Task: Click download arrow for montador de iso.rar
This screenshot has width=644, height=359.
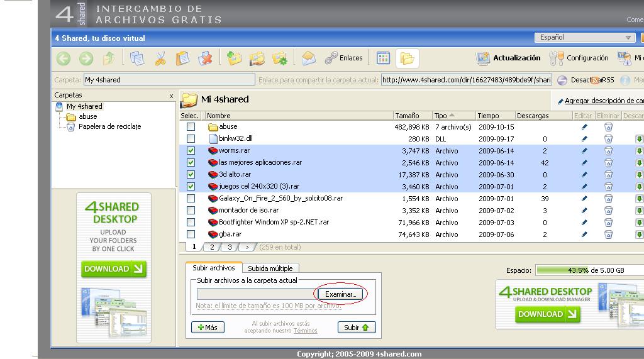Action: click(x=639, y=211)
